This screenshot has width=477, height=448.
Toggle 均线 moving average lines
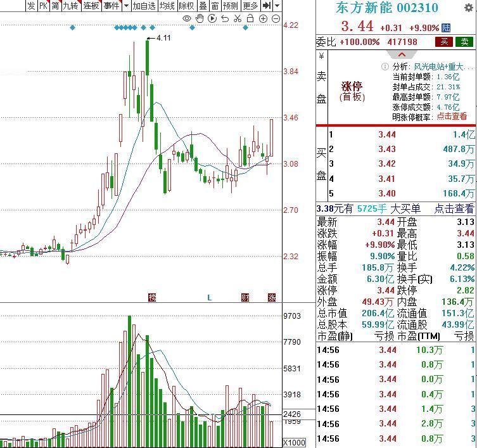(x=167, y=6)
